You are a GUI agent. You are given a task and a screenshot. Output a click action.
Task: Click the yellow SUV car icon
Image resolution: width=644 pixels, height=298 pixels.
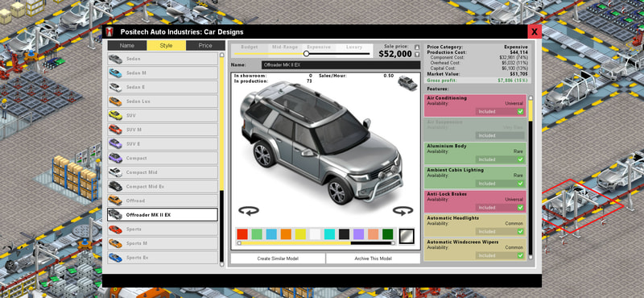pos(115,115)
